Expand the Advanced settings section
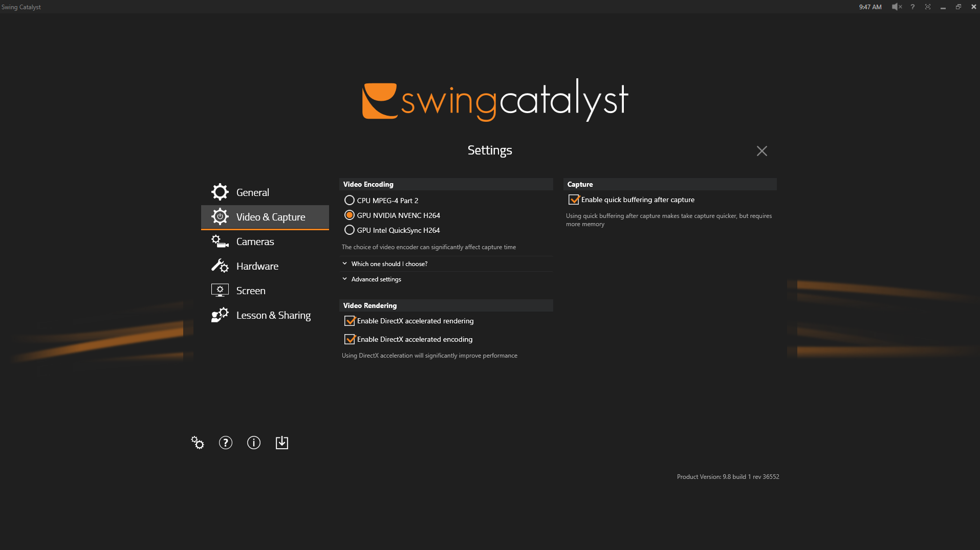 point(376,279)
